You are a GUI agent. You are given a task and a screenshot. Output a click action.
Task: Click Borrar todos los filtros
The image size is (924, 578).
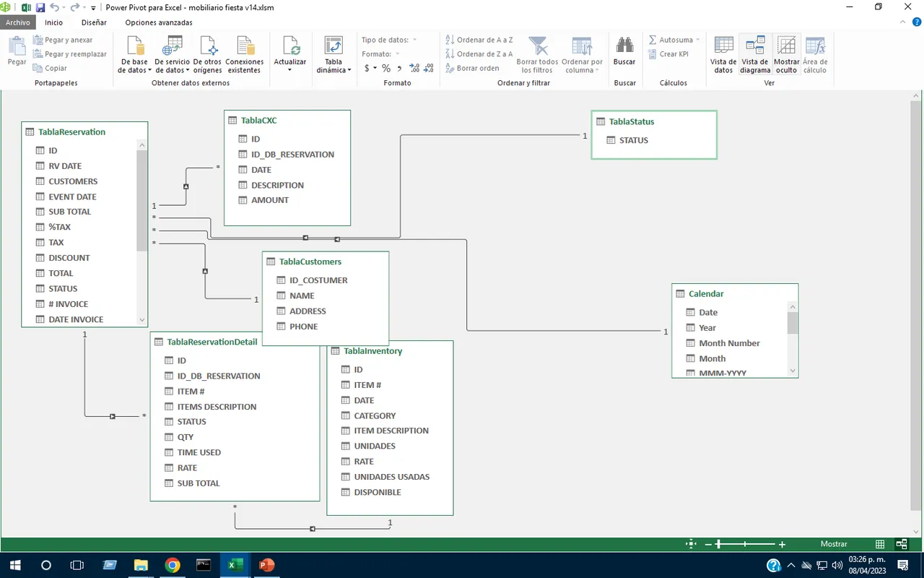coord(538,55)
